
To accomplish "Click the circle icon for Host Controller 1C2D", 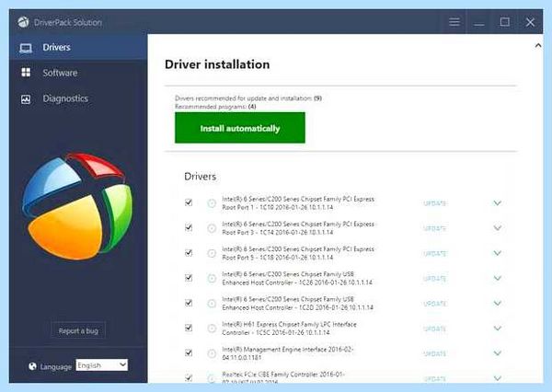I will (212, 304).
